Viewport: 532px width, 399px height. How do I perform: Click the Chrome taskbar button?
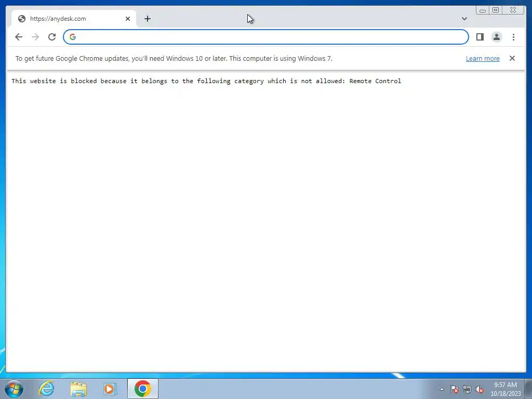(x=142, y=389)
